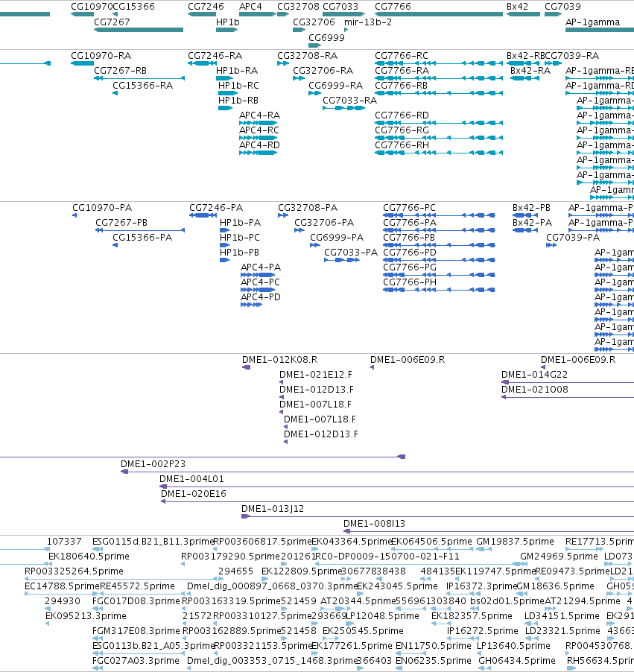Viewport: 634px width, 672px height.
Task: Select the RP003325264.5prime EST label
Action: click(x=74, y=571)
